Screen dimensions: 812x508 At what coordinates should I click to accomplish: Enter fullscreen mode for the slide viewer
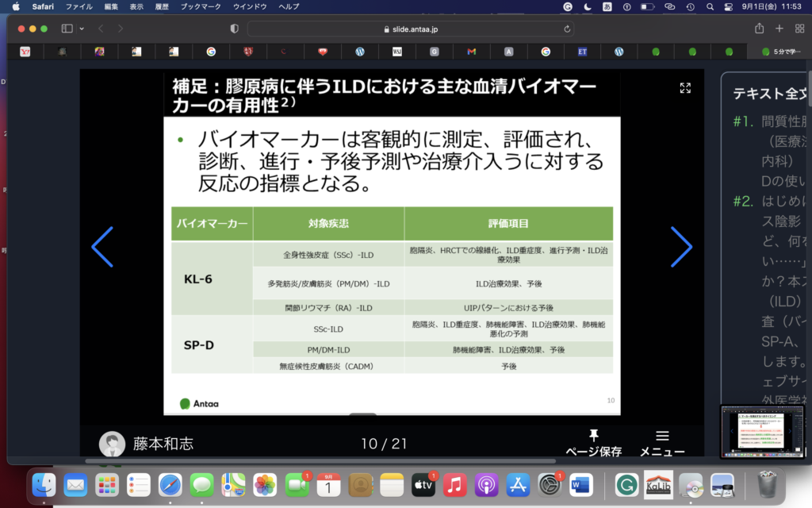click(x=685, y=88)
